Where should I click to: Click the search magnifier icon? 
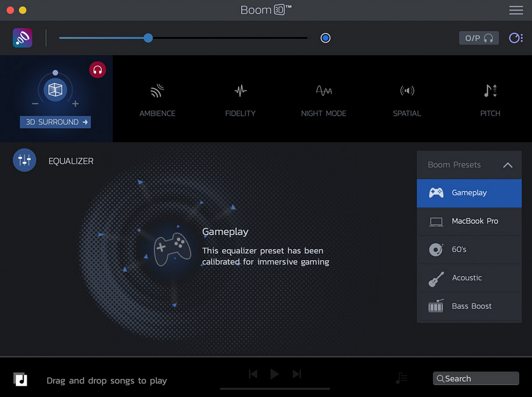pos(440,379)
